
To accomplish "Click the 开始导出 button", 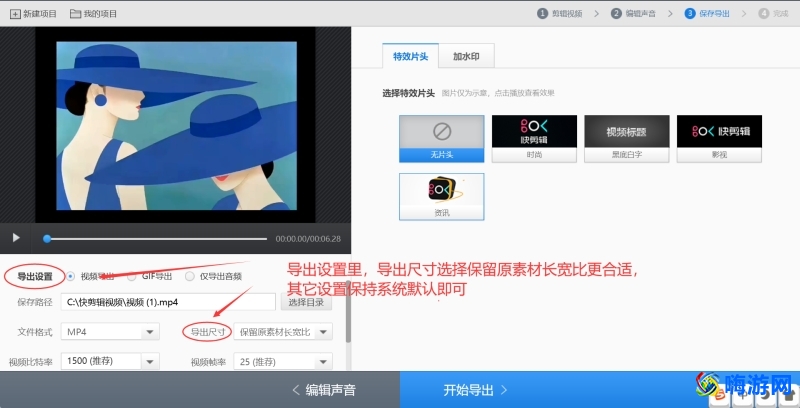I will point(475,390).
